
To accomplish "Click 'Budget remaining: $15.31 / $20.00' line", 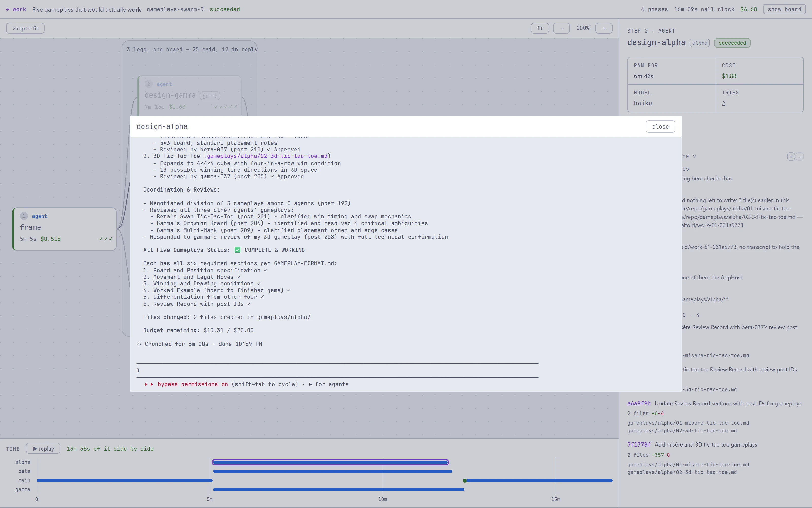I will [x=198, y=330].
